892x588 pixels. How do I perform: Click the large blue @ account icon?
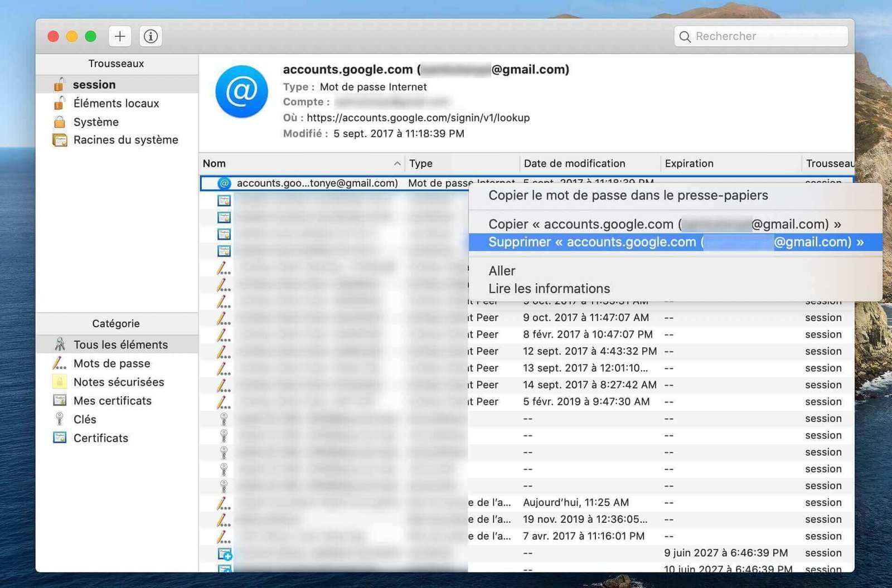coord(241,91)
